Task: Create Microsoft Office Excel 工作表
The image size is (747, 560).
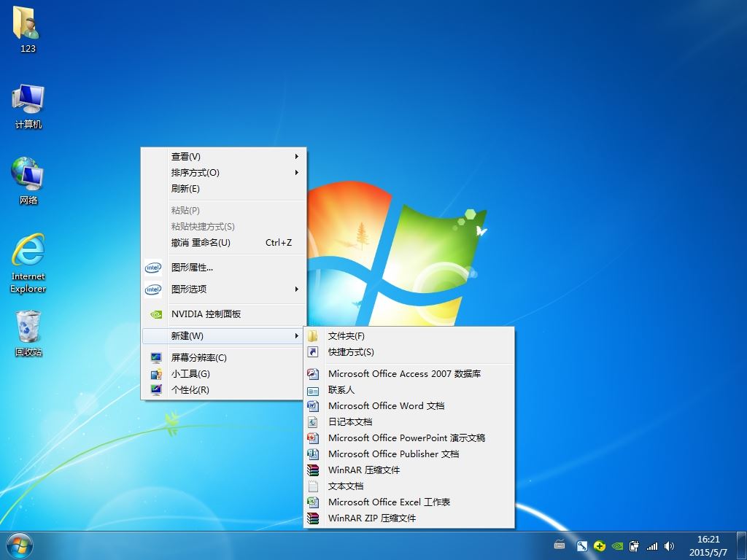Action: pyautogui.click(x=409, y=502)
